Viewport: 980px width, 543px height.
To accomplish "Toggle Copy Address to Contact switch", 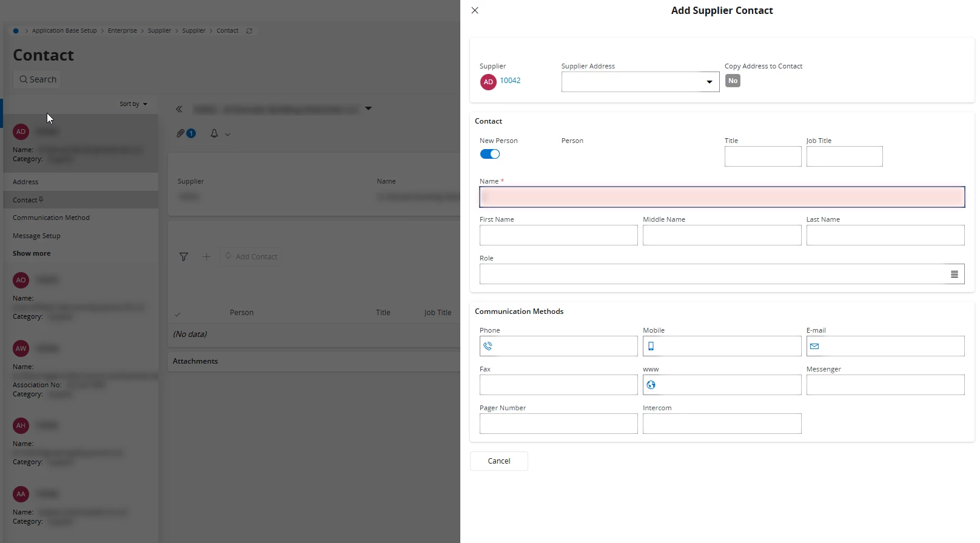I will [x=733, y=81].
